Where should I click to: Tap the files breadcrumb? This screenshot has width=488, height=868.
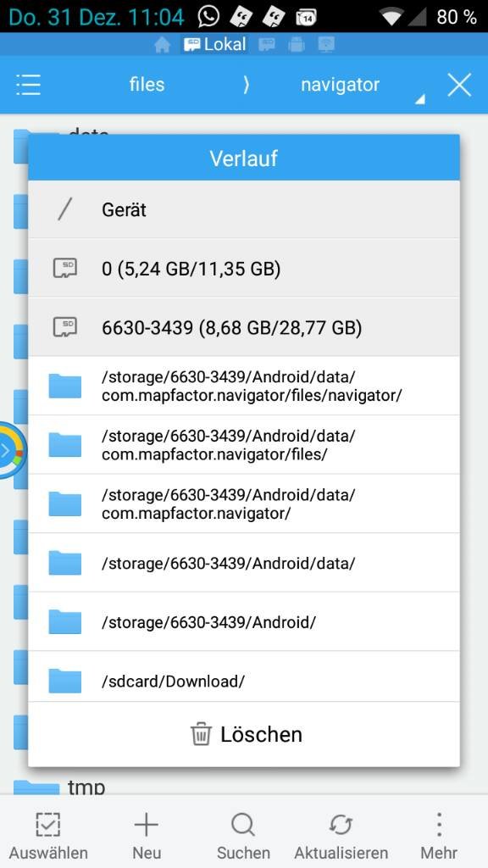click(147, 85)
